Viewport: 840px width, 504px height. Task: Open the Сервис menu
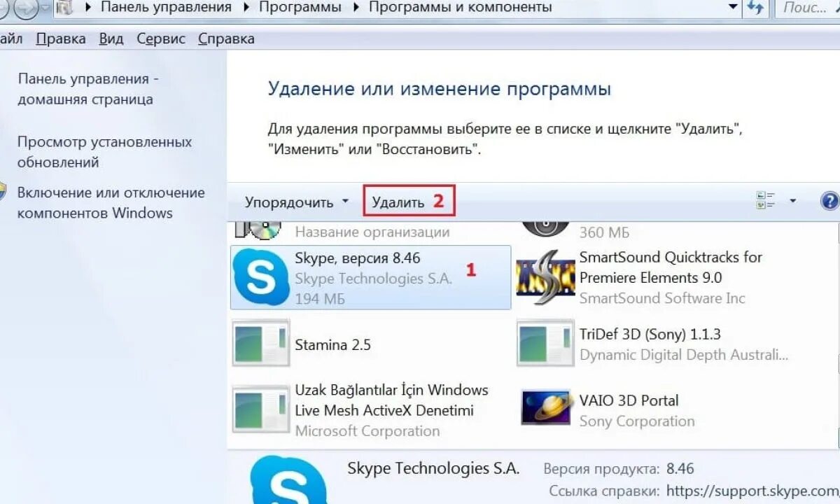[161, 39]
